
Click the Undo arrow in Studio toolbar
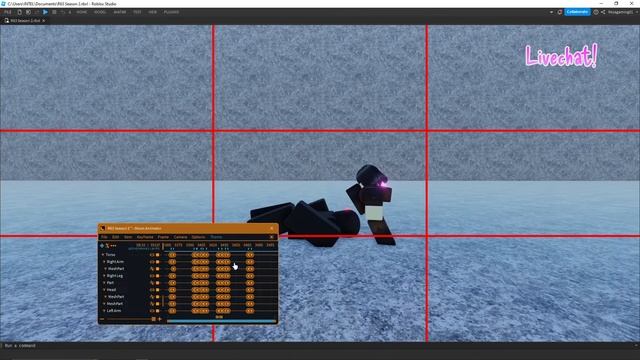[62, 12]
